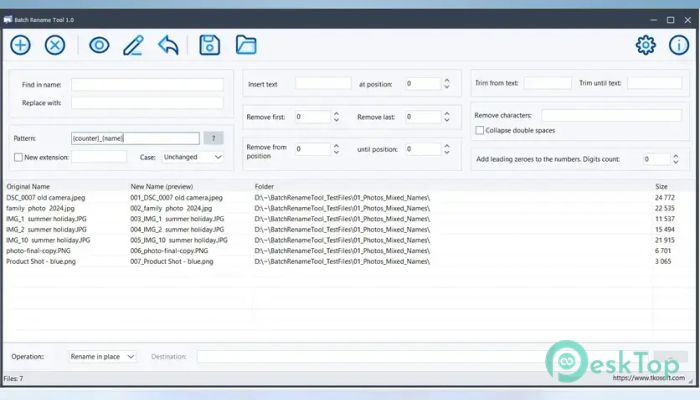700x400 pixels.
Task: Maximize the Batch Rename Tool window
Action: tap(671, 20)
